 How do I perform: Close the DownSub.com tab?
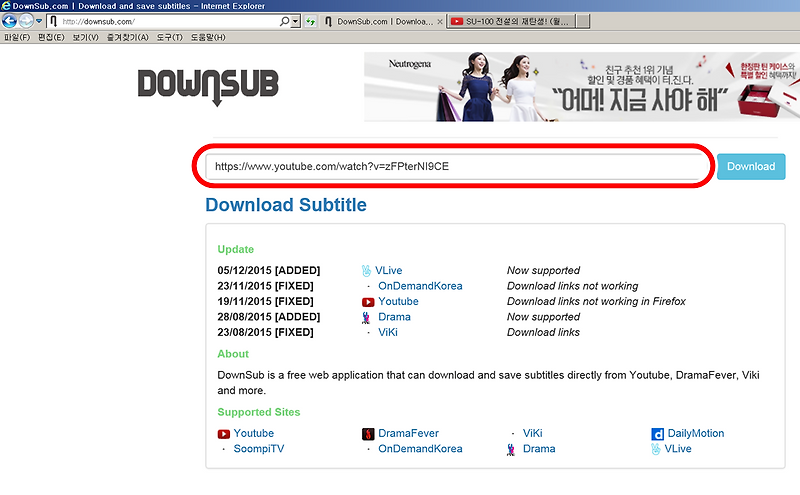pyautogui.click(x=440, y=21)
